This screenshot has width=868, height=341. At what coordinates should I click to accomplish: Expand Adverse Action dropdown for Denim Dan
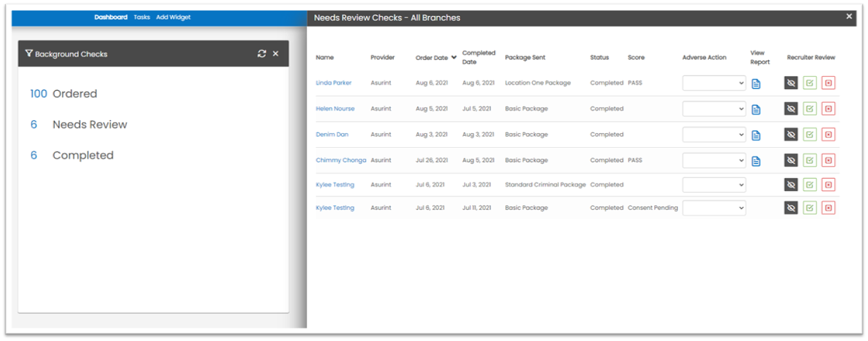[714, 134]
